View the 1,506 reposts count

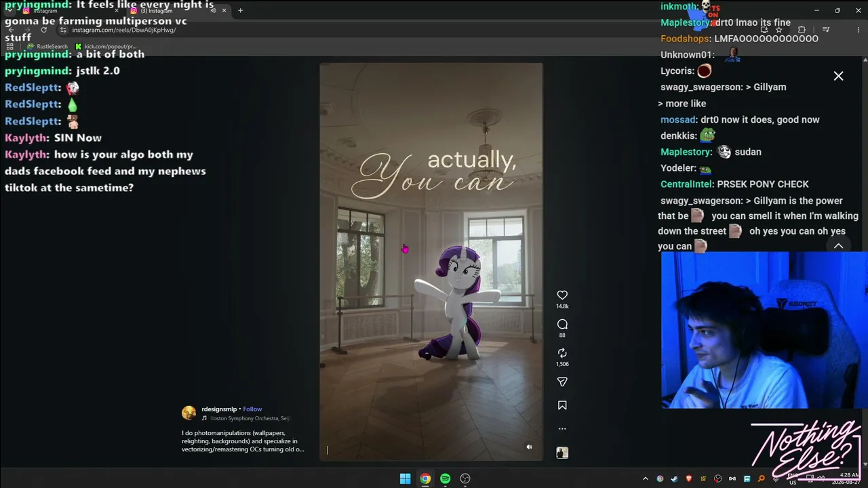click(x=562, y=364)
